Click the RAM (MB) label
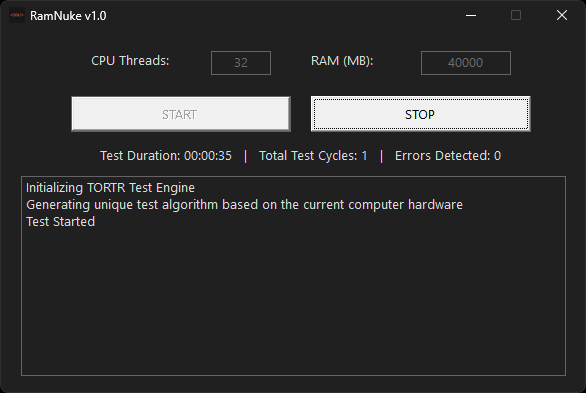This screenshot has width=586, height=393. point(342,61)
